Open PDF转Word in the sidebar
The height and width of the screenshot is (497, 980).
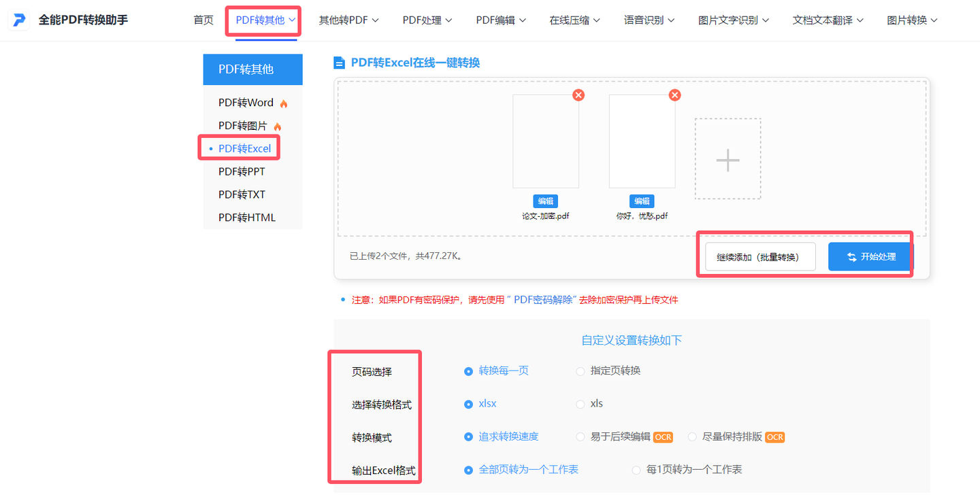point(246,103)
